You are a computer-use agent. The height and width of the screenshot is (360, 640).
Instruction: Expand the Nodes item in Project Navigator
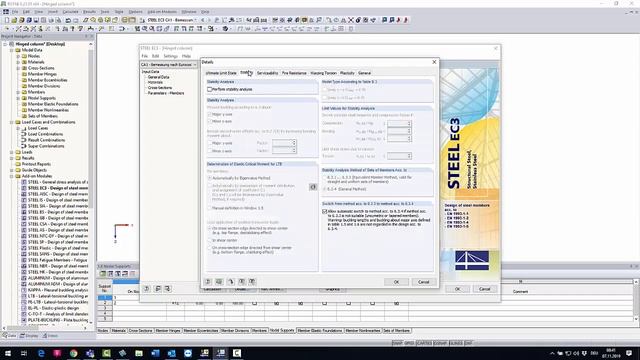18,56
